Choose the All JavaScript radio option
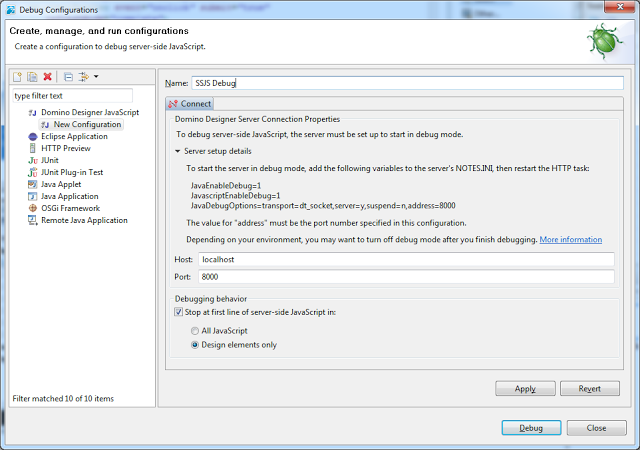Image resolution: width=640 pixels, height=450 pixels. 195,330
